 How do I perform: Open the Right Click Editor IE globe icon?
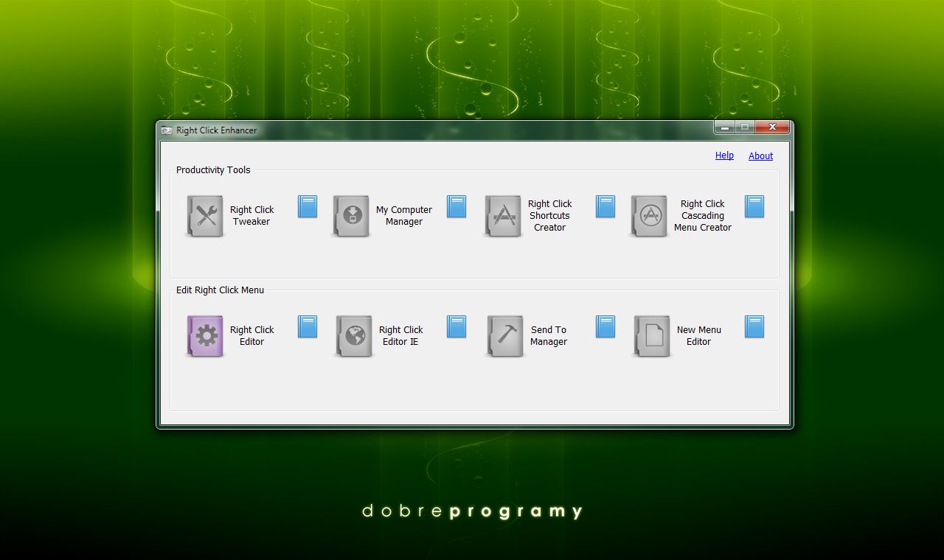click(x=354, y=336)
